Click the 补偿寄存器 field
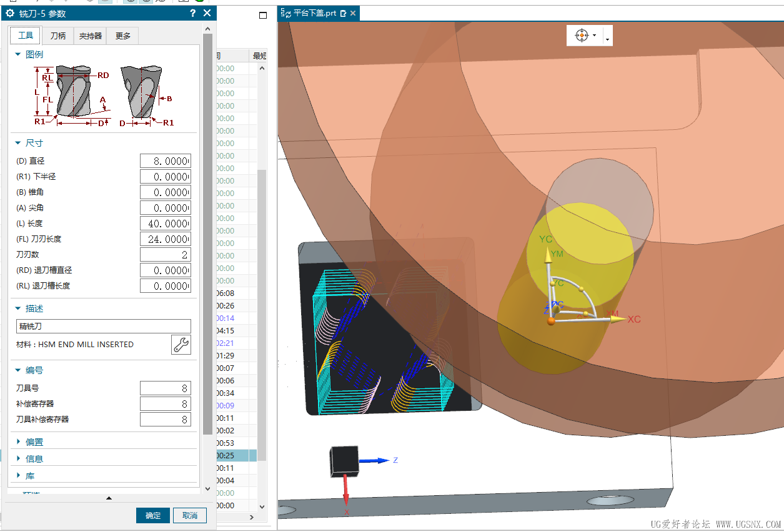The image size is (784, 532). (166, 404)
